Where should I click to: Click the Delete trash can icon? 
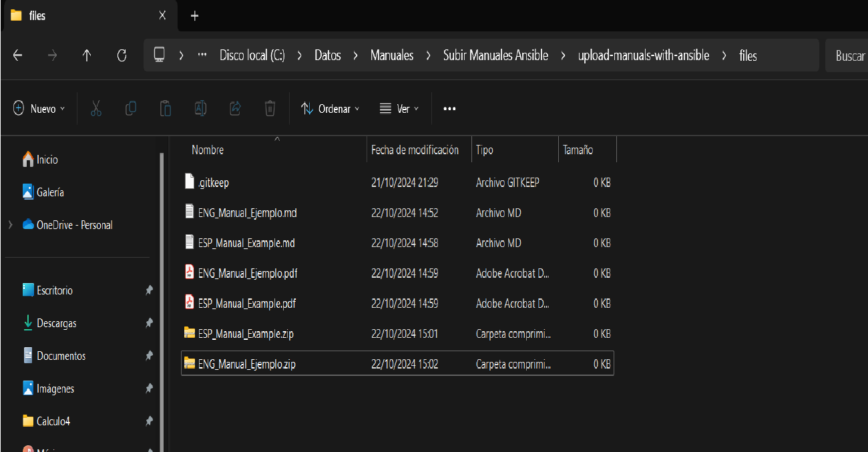click(270, 108)
